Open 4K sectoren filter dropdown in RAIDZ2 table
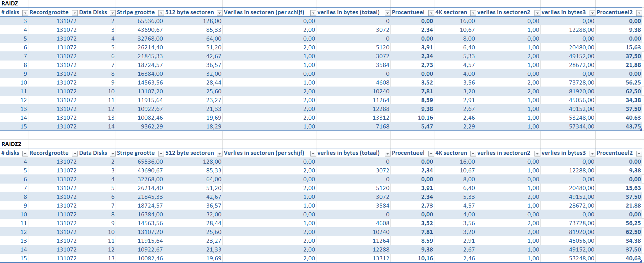Viewport: 644px width, 263px height. click(473, 153)
